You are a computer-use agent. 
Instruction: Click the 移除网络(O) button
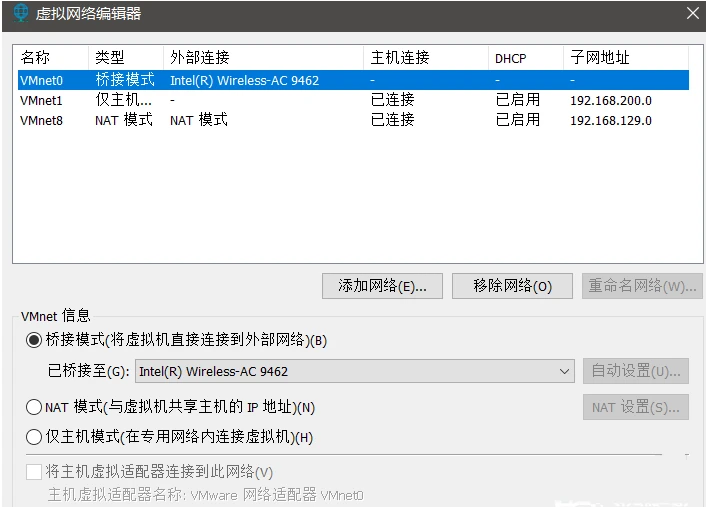[x=512, y=286]
